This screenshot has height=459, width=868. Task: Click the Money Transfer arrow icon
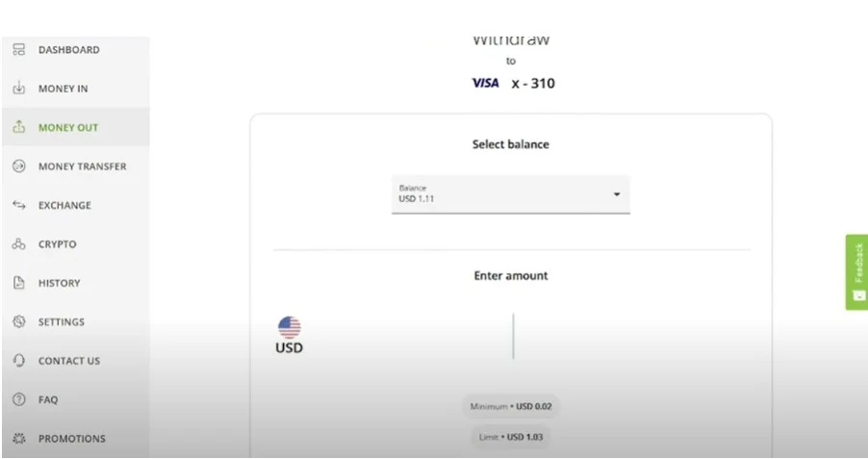pyautogui.click(x=18, y=166)
